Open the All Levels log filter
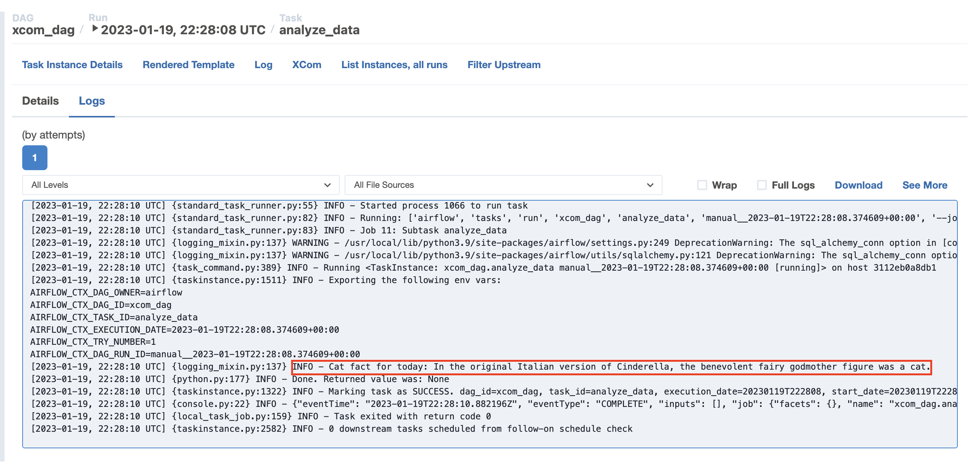Viewport: 980px width, 463px height. pyautogui.click(x=180, y=185)
